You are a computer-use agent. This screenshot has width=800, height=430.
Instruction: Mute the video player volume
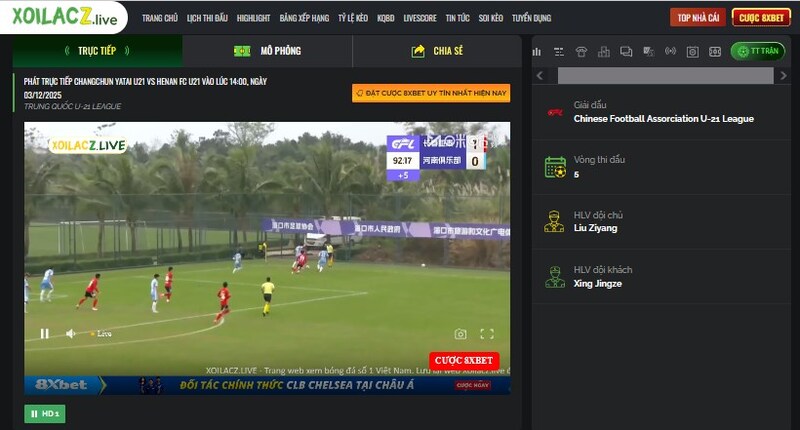pos(71,334)
